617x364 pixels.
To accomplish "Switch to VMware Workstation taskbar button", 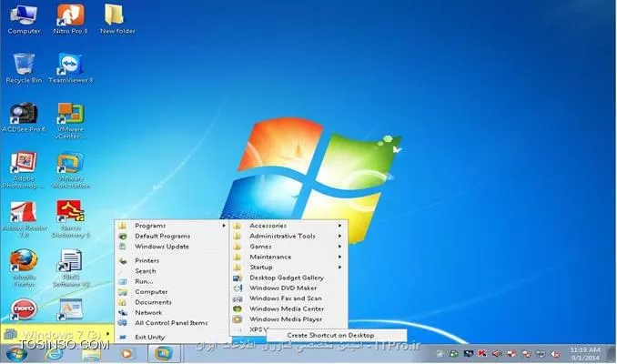I will tap(165, 353).
